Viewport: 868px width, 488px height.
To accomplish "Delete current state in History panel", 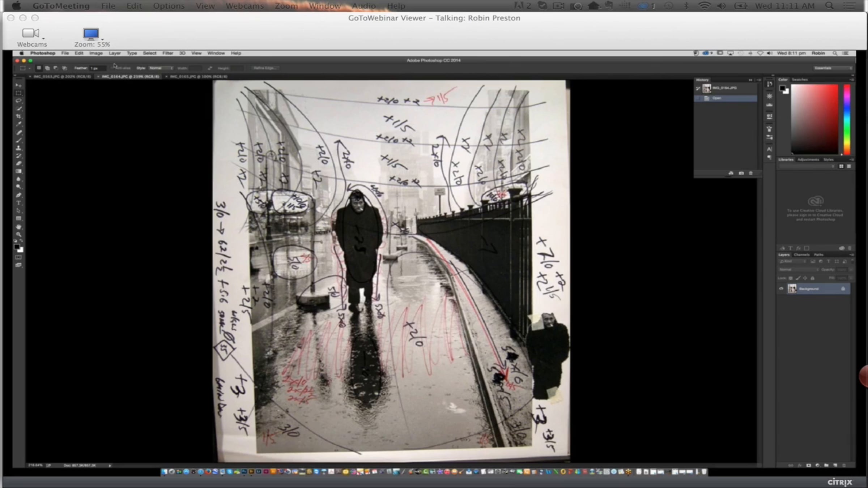I will point(751,174).
